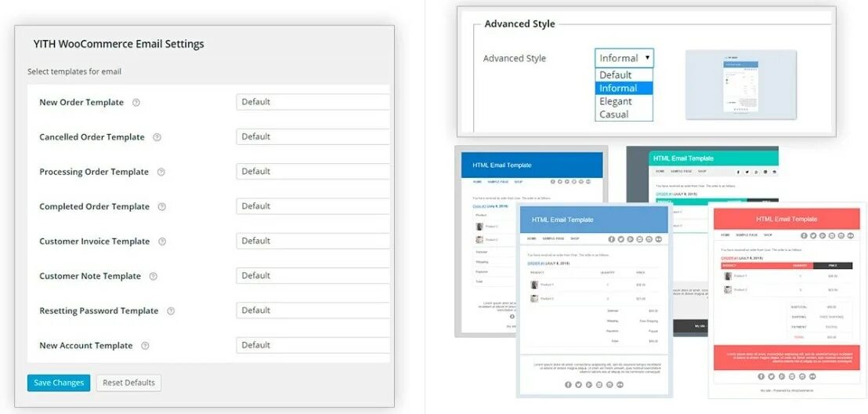Click HOME in light-blue template nav
This screenshot has width=868, height=414.
pyautogui.click(x=531, y=239)
